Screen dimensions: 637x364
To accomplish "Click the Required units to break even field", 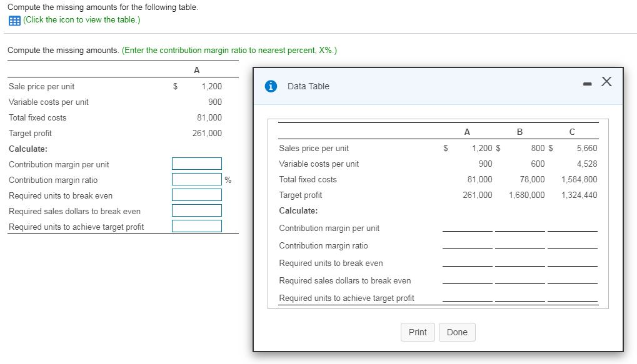I will pyautogui.click(x=196, y=195).
